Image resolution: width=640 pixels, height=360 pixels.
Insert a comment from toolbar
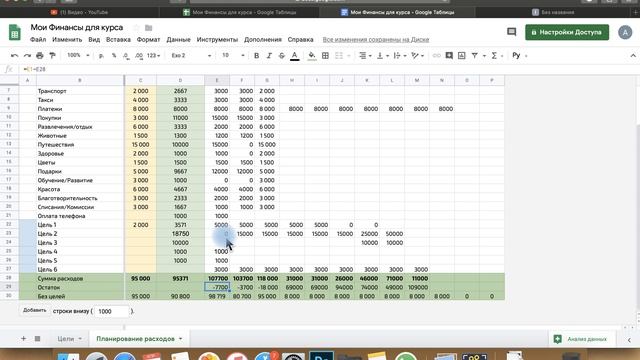pyautogui.click(x=449, y=56)
